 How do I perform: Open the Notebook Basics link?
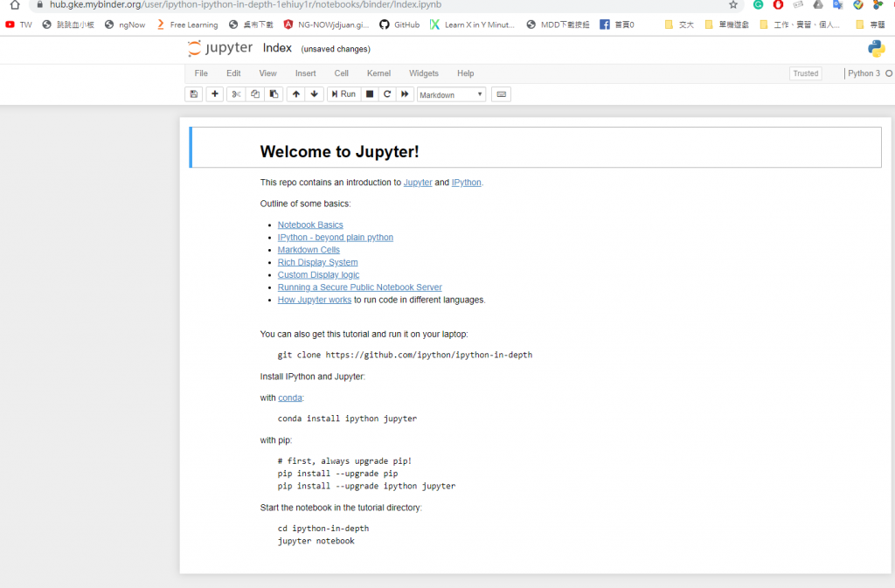(310, 225)
